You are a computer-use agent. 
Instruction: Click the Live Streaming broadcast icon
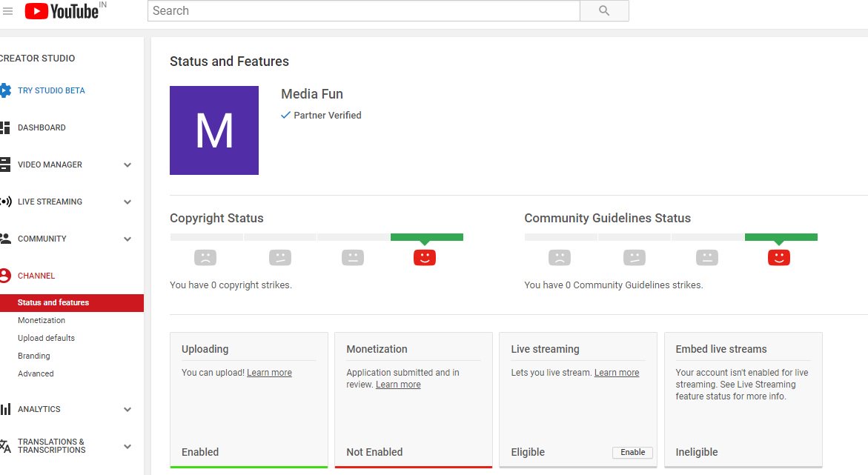(5, 202)
